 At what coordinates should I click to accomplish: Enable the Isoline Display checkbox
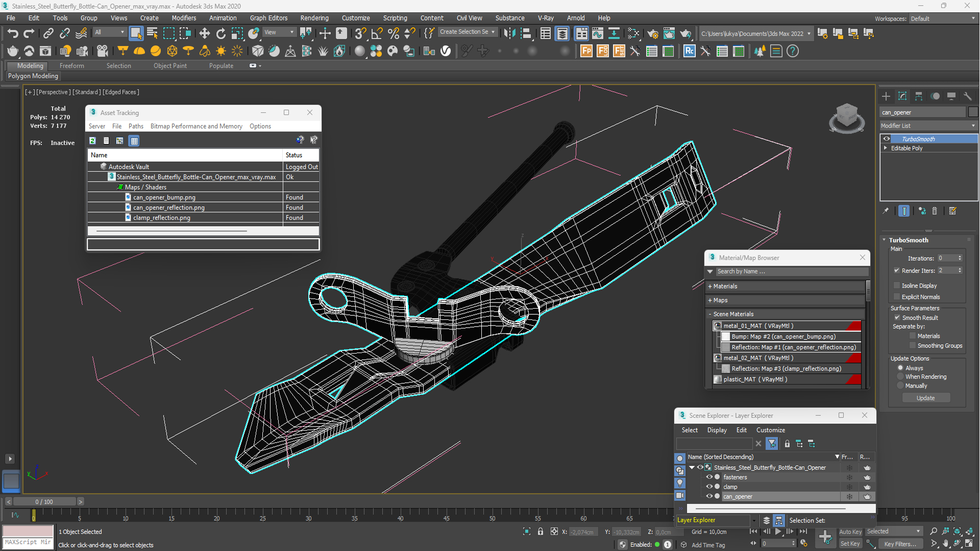897,286
